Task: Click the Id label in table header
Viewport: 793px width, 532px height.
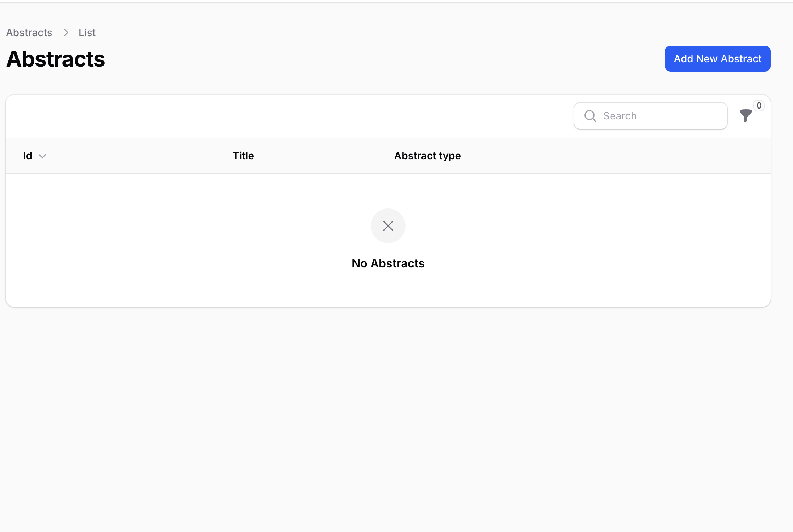Action: [x=28, y=156]
